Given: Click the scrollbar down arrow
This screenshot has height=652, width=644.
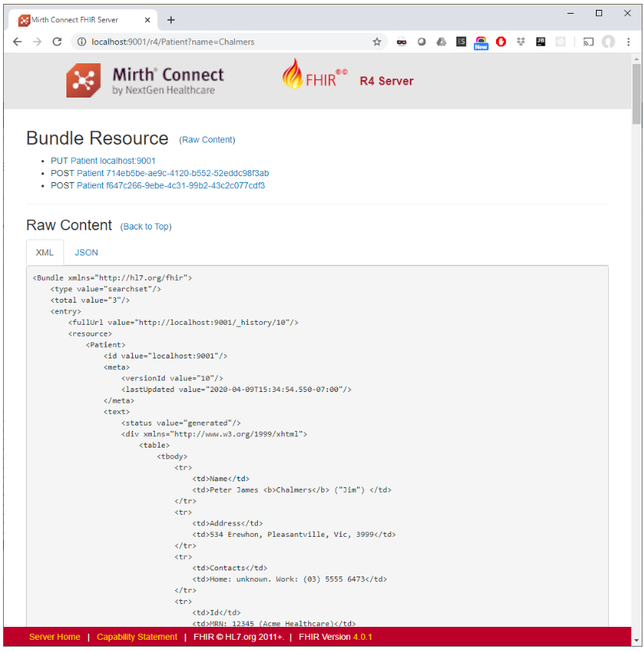Looking at the screenshot, I should [636, 641].
